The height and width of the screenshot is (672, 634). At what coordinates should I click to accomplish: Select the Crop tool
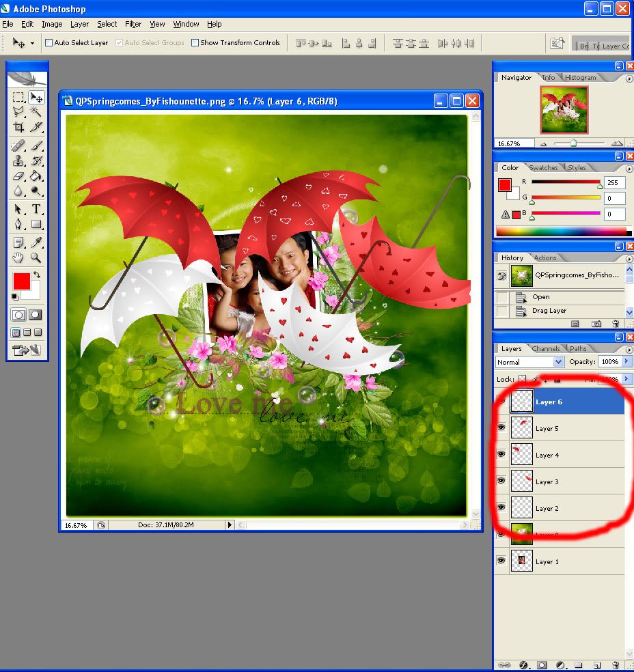coord(19,127)
